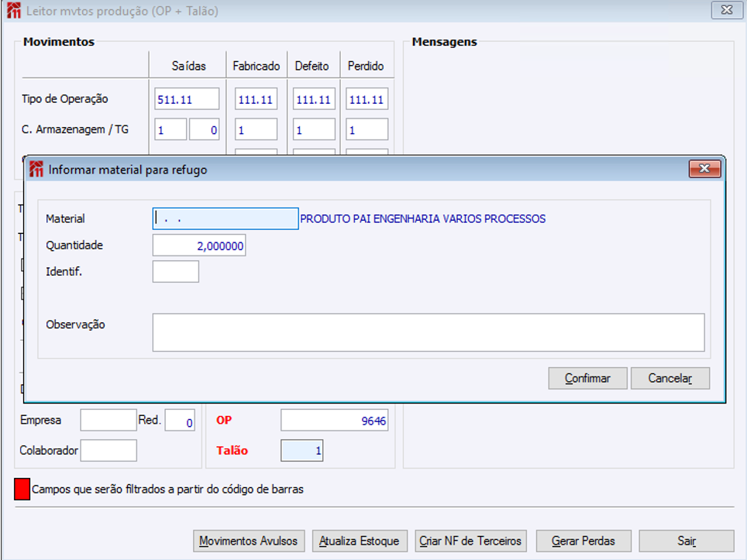Click the C. Armazenagem / TG row label
The width and height of the screenshot is (747, 560).
pos(75,129)
